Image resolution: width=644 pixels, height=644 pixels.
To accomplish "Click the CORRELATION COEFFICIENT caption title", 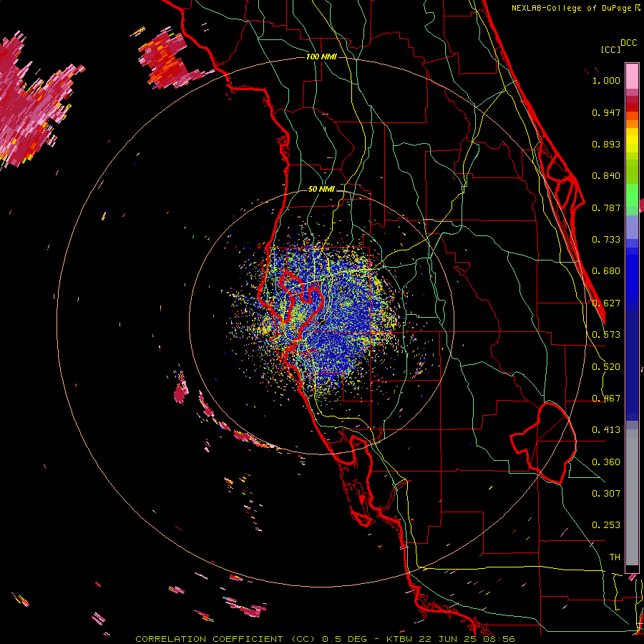I will point(209,639).
